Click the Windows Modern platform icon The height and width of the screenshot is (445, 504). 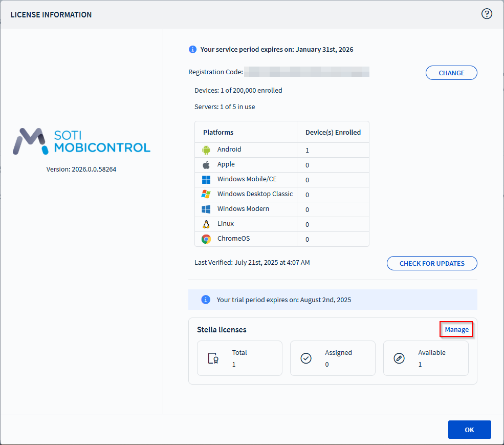coord(206,209)
